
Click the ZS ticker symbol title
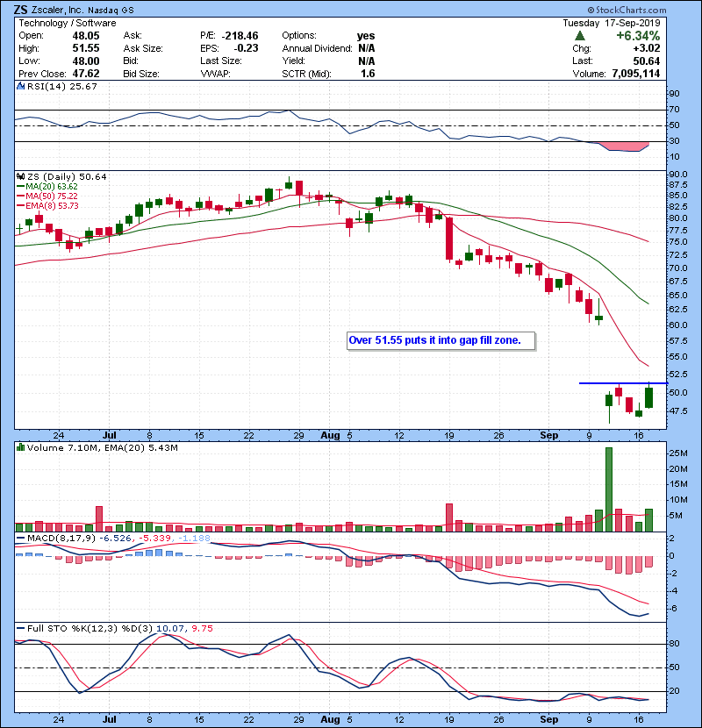(21, 10)
